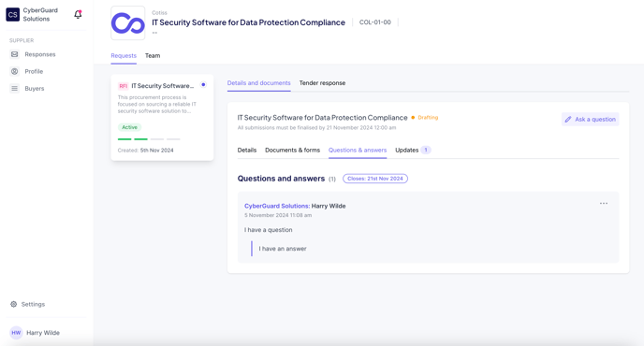Viewport: 644px width, 346px height.
Task: Open Profile via the person icon
Action: pos(14,71)
